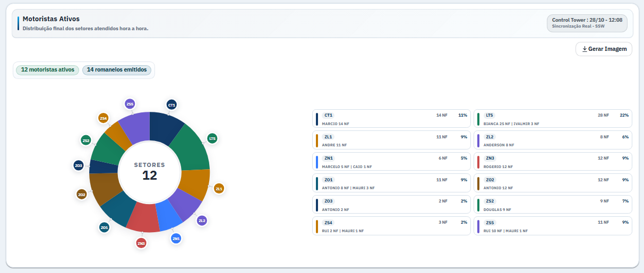This screenshot has height=273, width=644.
Task: Open the ZL2 sector card in legend
Action: 553,140
